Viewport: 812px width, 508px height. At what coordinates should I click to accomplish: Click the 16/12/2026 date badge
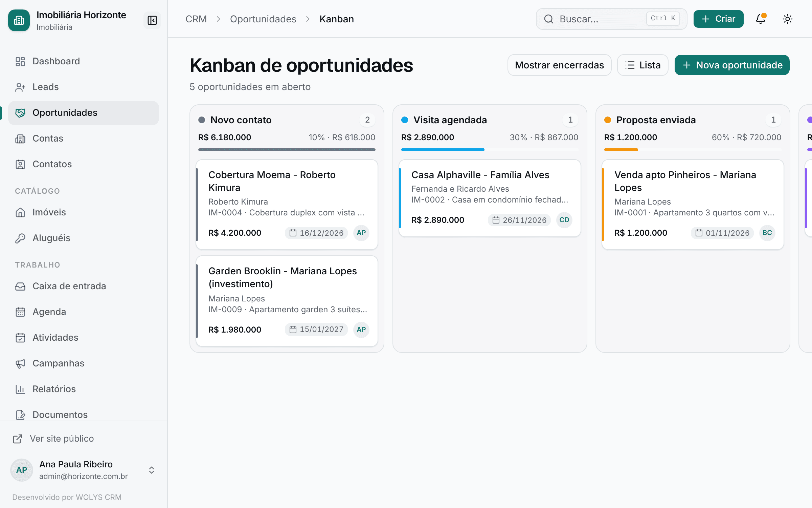click(x=316, y=233)
